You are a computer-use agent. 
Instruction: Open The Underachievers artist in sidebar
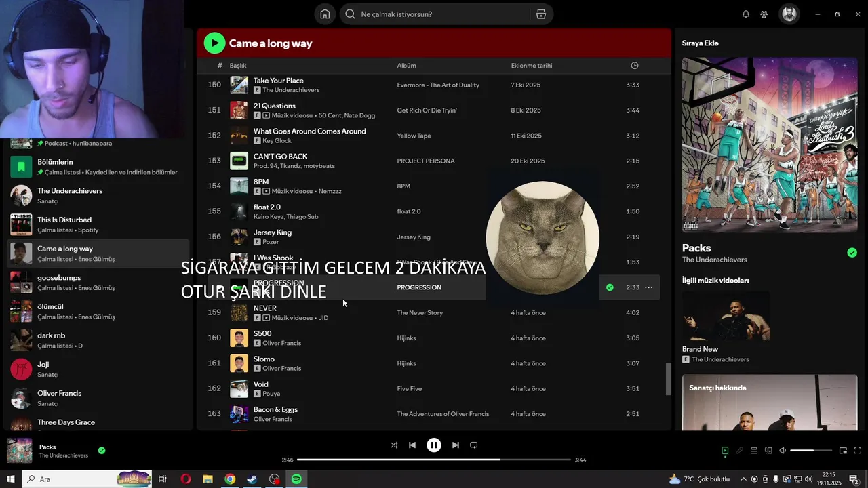98,195
